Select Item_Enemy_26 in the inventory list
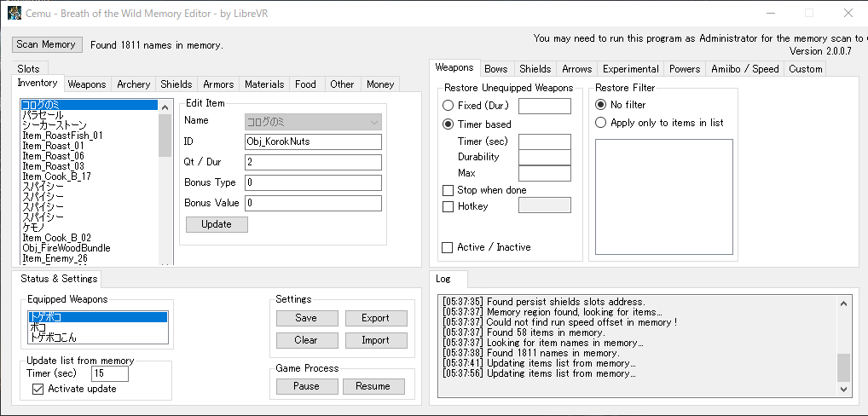868x416 pixels. tap(89, 258)
